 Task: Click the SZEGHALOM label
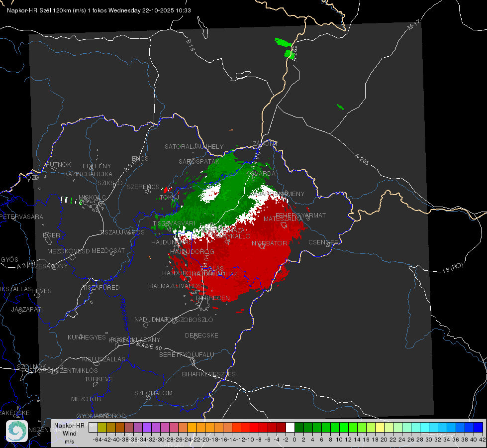pos(153,393)
